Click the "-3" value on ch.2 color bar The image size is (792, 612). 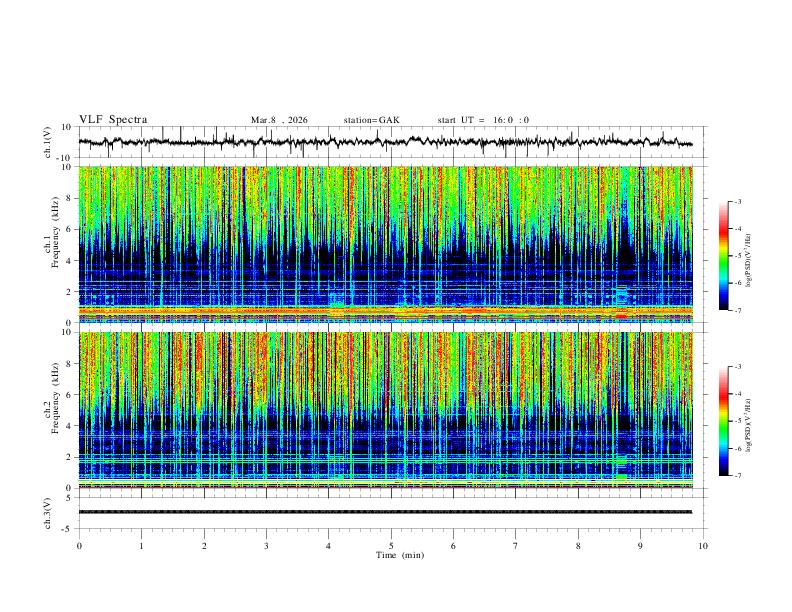coord(738,367)
